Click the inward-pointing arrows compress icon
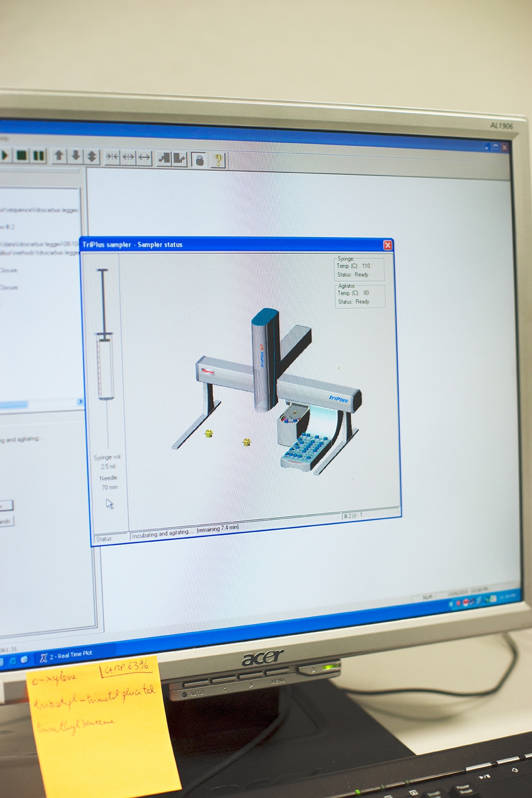Viewport: 532px width, 798px height. [x=112, y=157]
